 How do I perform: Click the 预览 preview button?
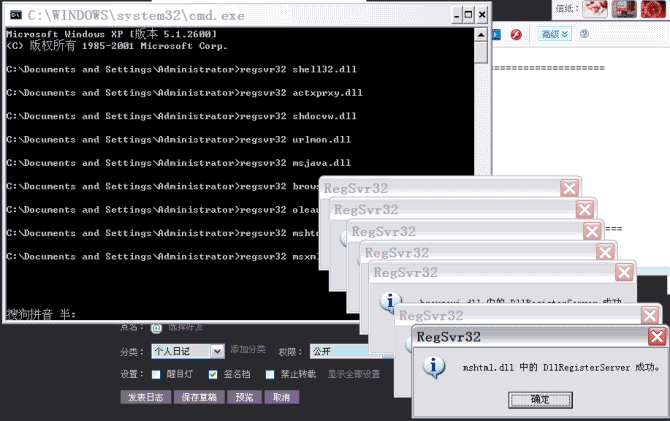244,397
